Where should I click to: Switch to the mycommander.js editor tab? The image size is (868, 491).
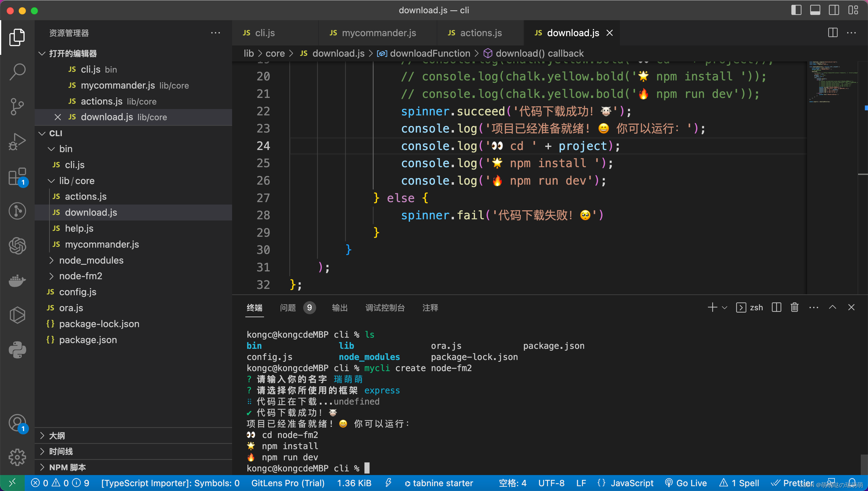click(378, 33)
